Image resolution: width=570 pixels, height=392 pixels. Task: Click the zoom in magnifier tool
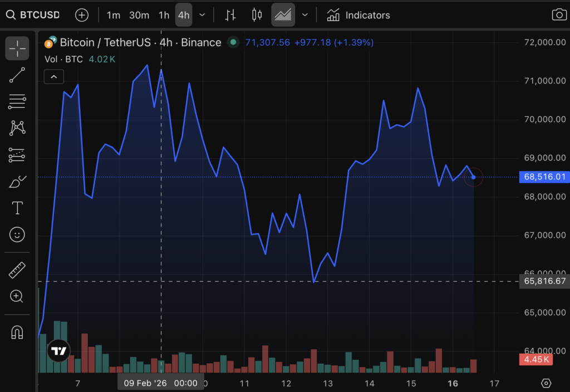(x=17, y=296)
